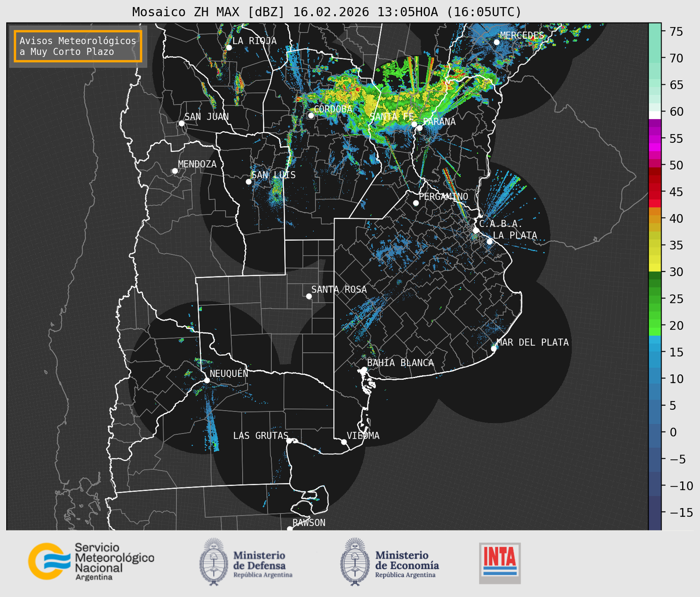700x597 pixels.
Task: Click the INTA logo
Action: [x=500, y=563]
